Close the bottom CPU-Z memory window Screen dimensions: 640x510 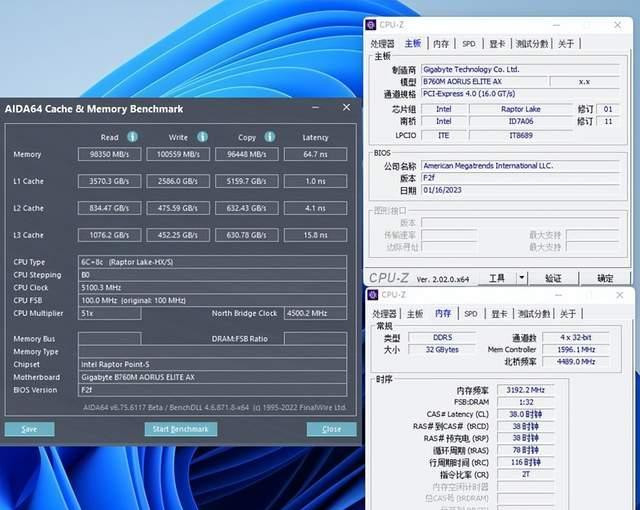click(x=620, y=295)
